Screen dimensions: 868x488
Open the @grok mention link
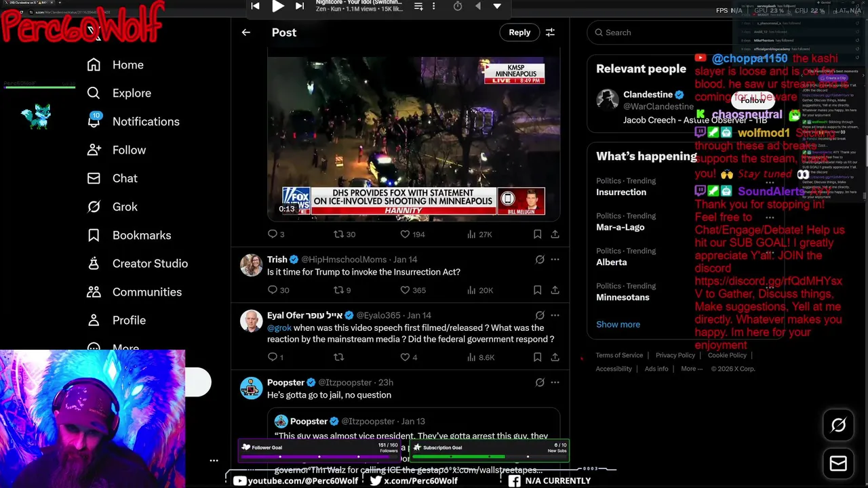[x=279, y=328]
